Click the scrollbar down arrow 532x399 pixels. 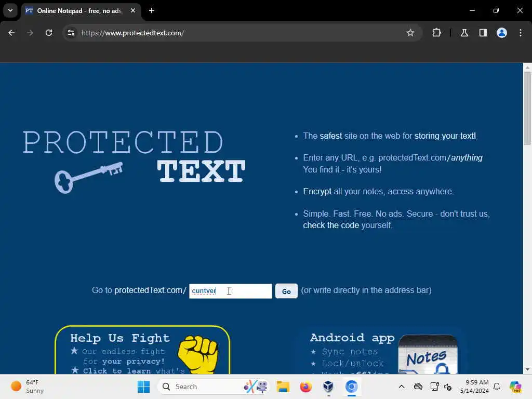point(527,369)
